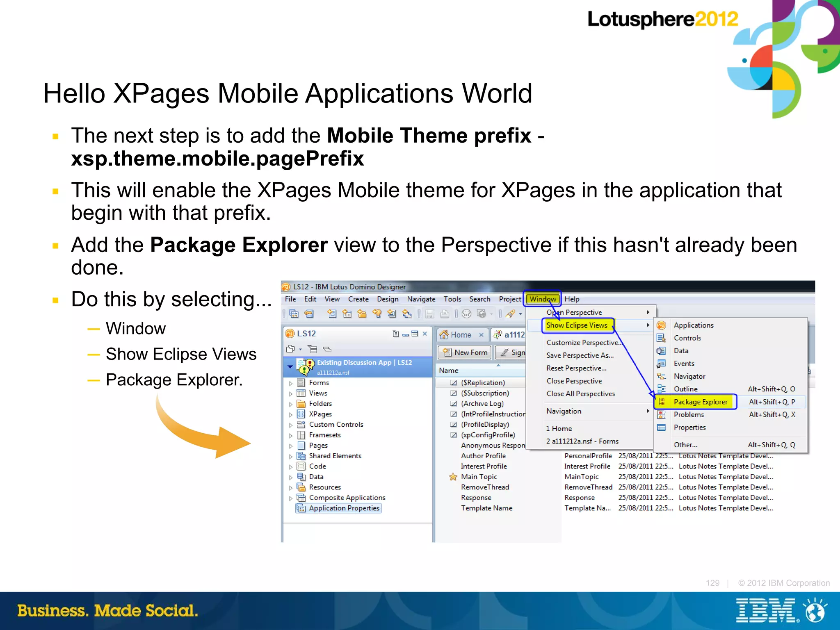Click the Navigator view icon
This screenshot has height=630, width=840.
[x=661, y=376]
